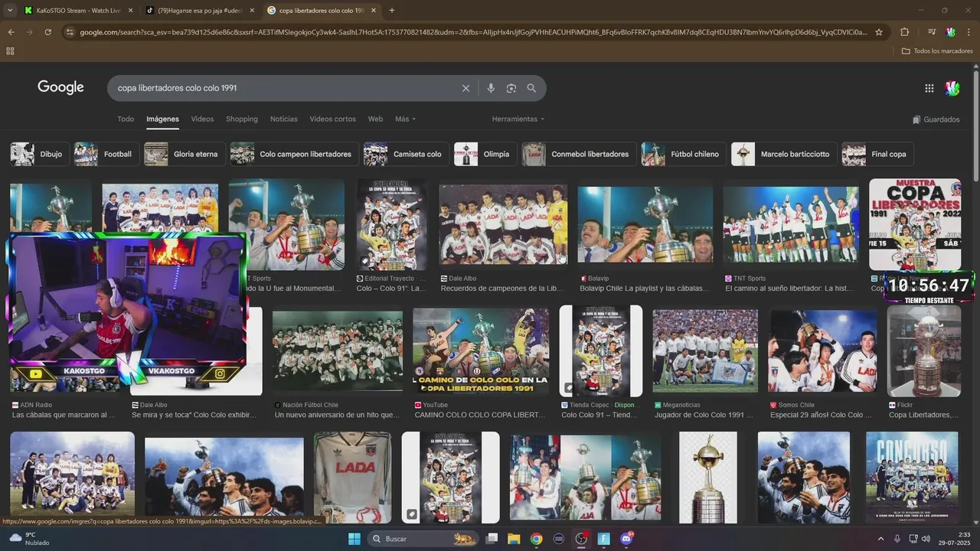Go back to previous page
This screenshot has height=551, width=980.
[x=11, y=32]
